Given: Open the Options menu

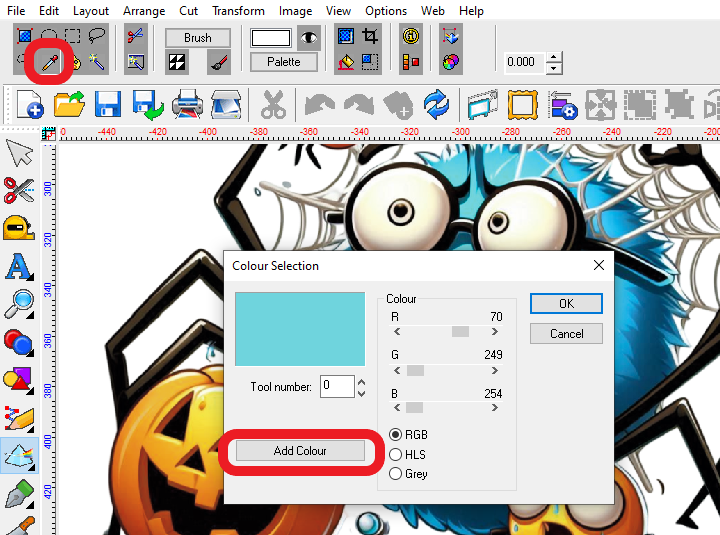Looking at the screenshot, I should [x=386, y=11].
